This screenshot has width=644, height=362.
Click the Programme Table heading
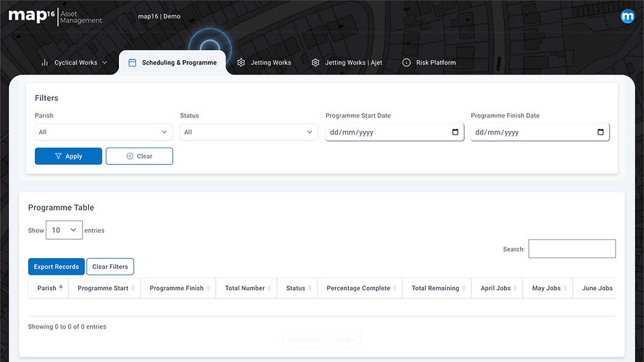pos(61,207)
